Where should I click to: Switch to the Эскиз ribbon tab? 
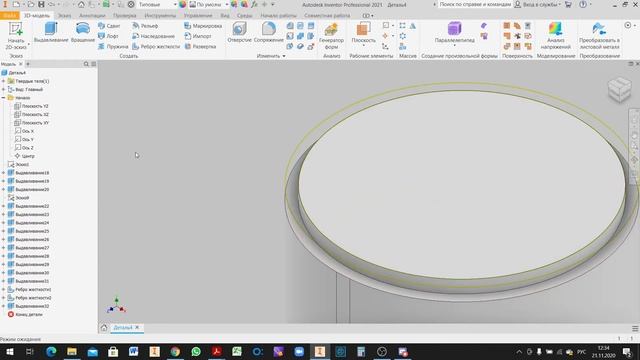tap(64, 16)
